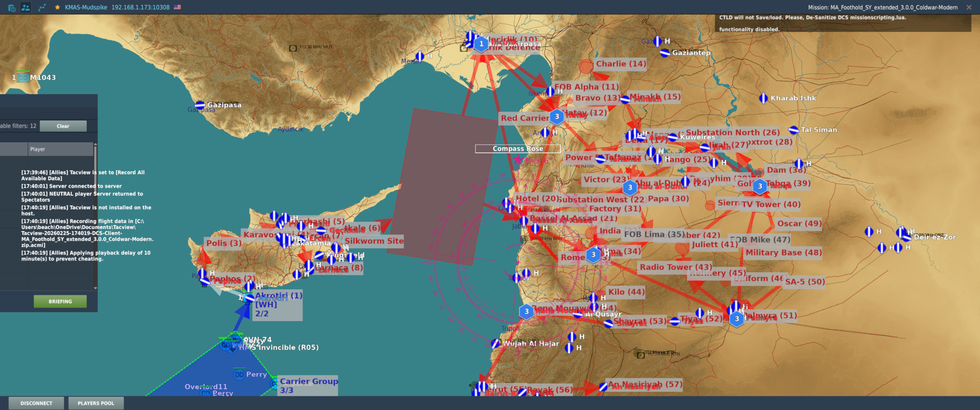
Task: Open the PLAYERS POOL
Action: pyautogui.click(x=96, y=403)
